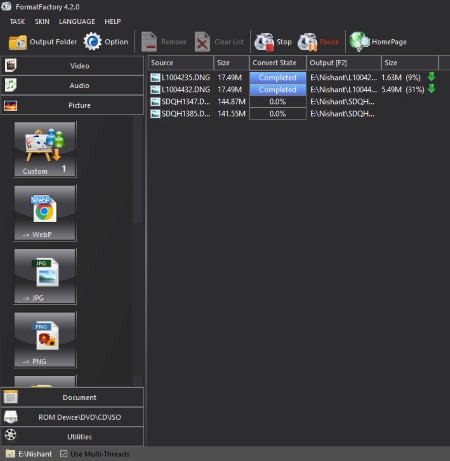Expand the Audio category

pyautogui.click(x=72, y=85)
